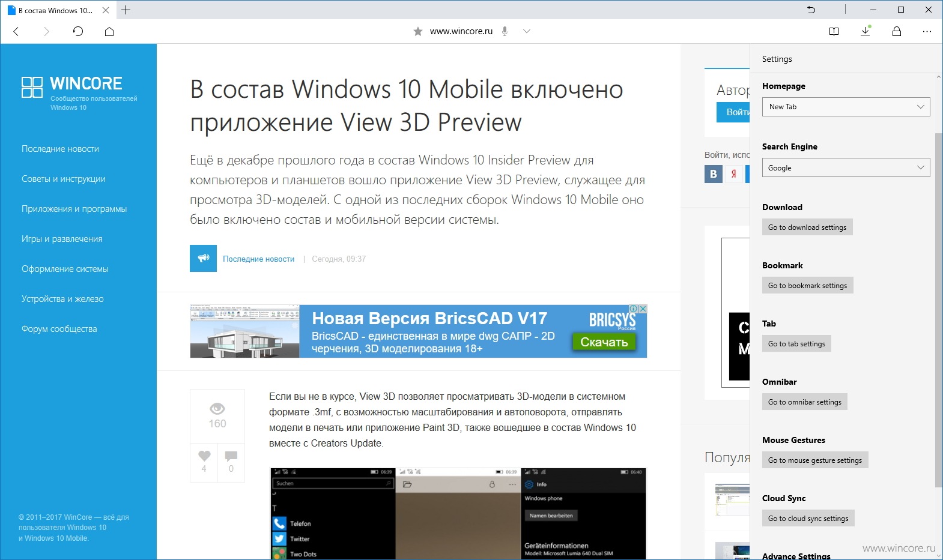Open 'Советы и инструкции' menu item

coord(64,179)
